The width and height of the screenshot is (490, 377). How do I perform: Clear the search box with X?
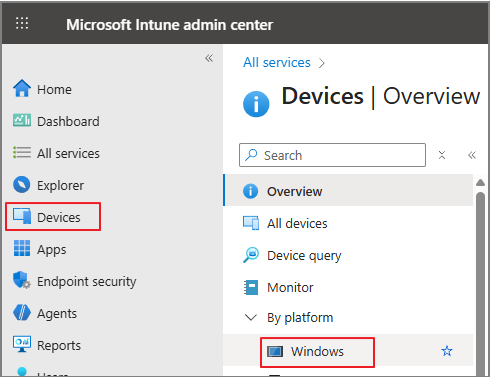tap(442, 155)
